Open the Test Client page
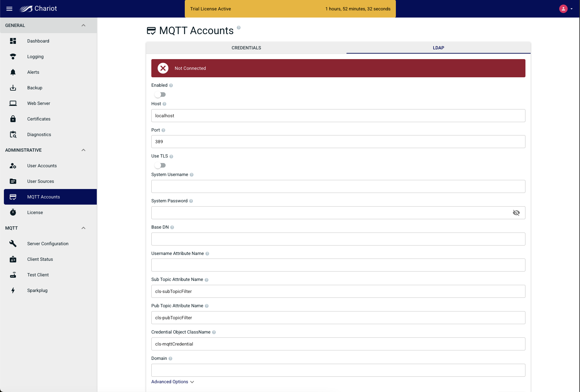Viewport: 580px width, 392px height. coord(38,275)
